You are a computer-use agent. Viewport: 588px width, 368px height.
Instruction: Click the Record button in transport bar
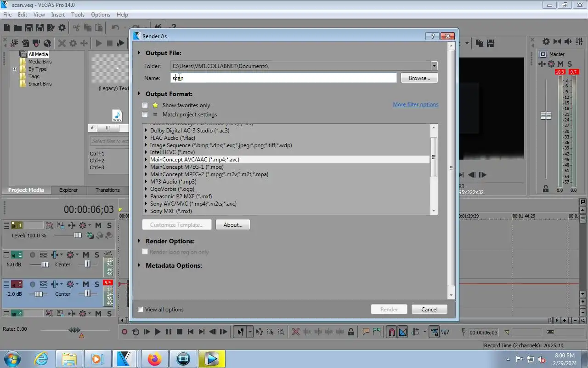coord(124,332)
